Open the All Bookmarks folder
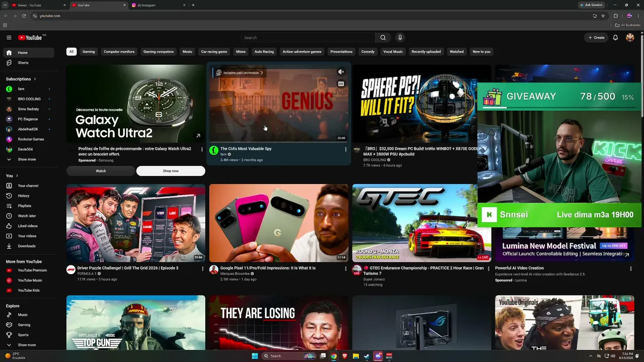644x362 pixels. (x=628, y=25)
